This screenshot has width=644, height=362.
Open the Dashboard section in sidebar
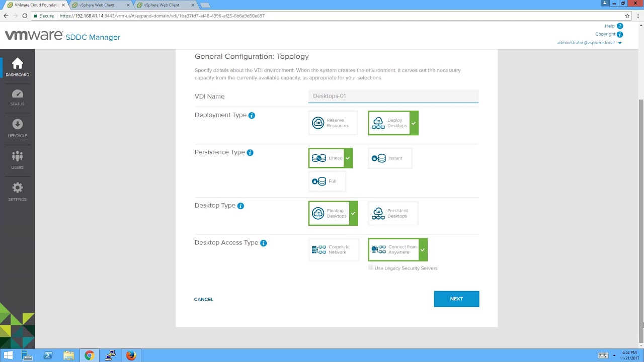coord(17,67)
